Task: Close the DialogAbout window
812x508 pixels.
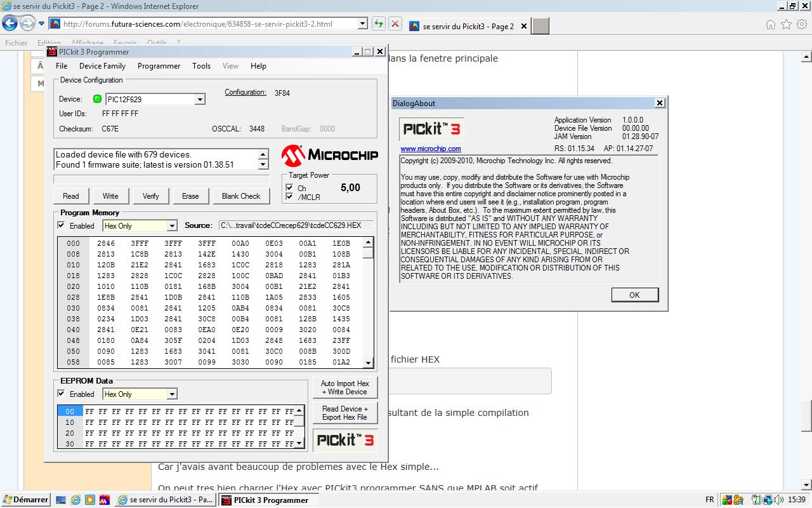Action: pyautogui.click(x=660, y=103)
